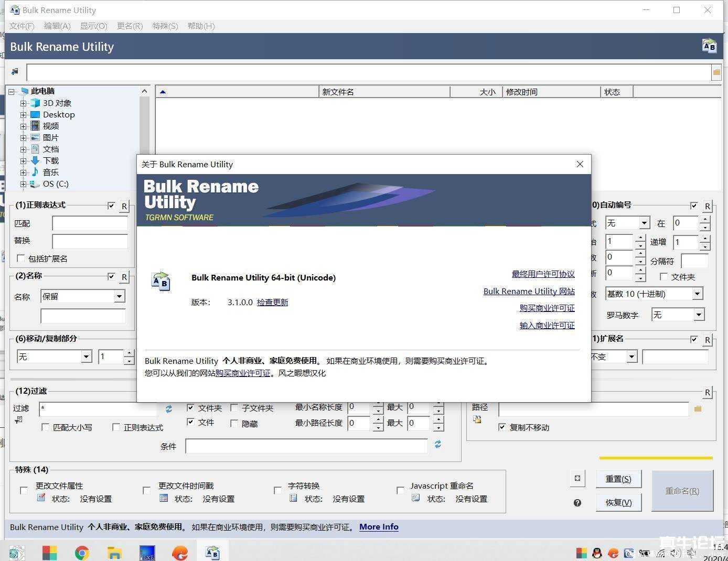This screenshot has width=728, height=561.
Task: Click the More Info link in status bar
Action: pos(379,527)
